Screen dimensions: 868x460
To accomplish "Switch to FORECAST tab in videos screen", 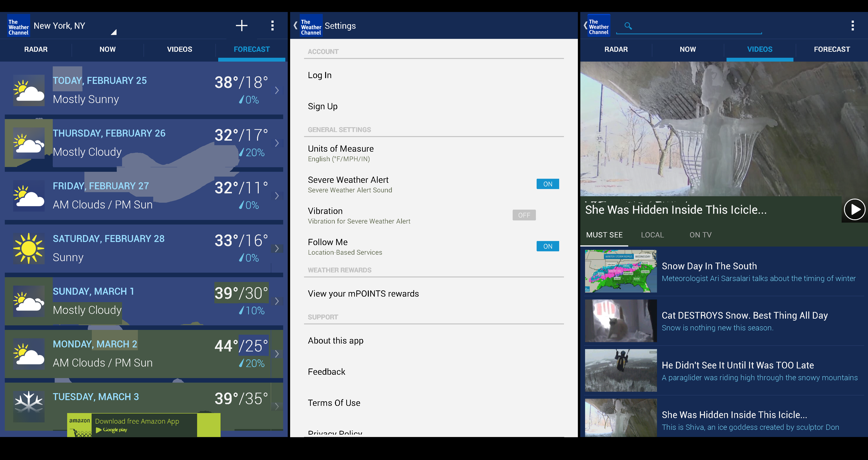I will pos(832,50).
